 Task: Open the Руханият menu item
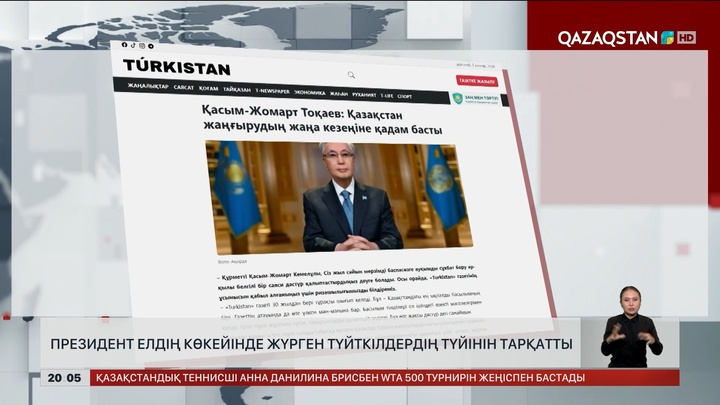click(364, 95)
